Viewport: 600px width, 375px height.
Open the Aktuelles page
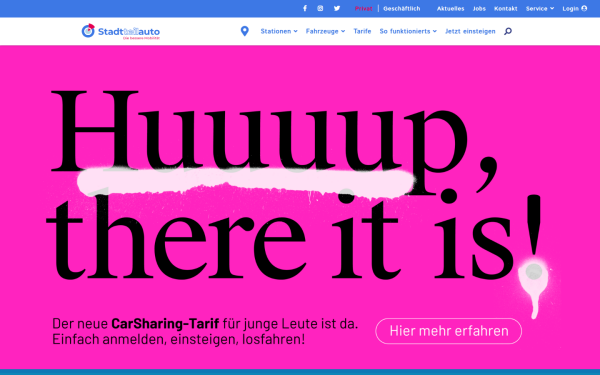[x=450, y=8]
